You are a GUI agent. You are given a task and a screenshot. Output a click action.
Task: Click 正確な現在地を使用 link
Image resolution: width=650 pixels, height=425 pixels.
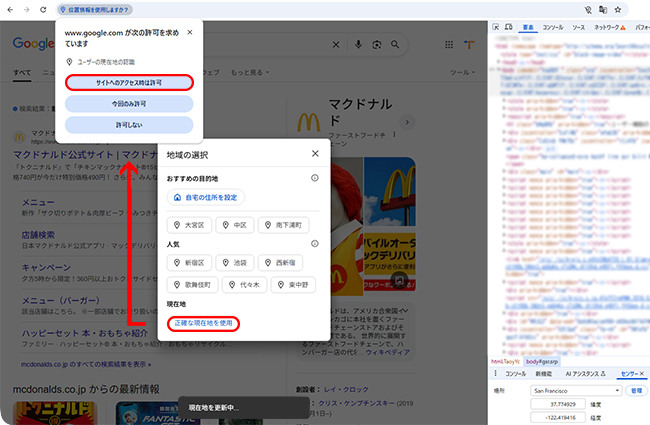[204, 323]
